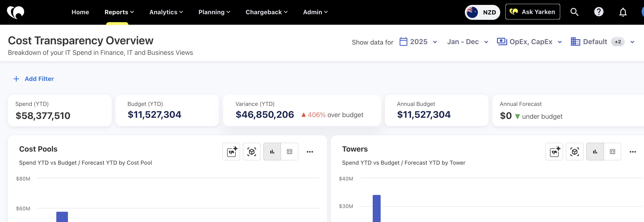The image size is (644, 222).
Task: Switch Towers to table view
Action: pyautogui.click(x=612, y=152)
